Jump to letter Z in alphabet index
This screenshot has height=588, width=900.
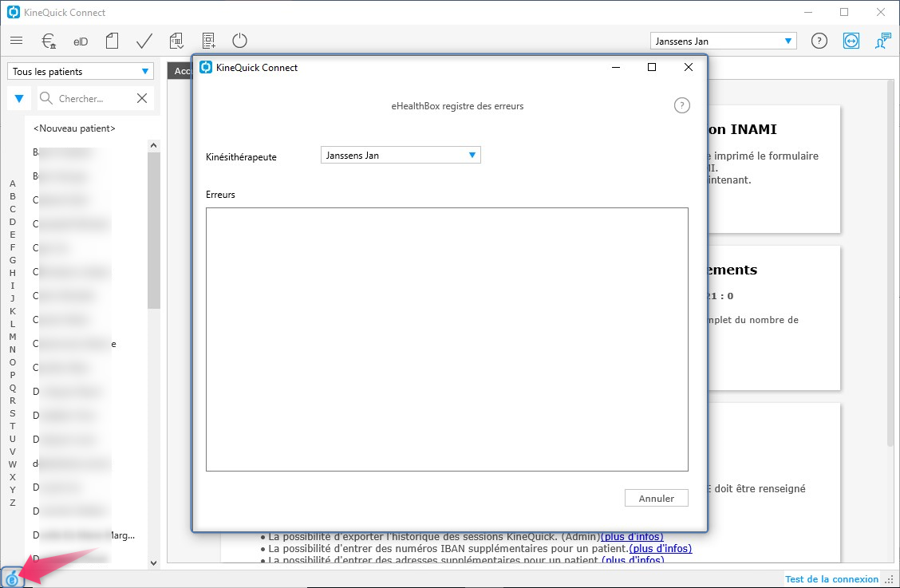(x=13, y=503)
